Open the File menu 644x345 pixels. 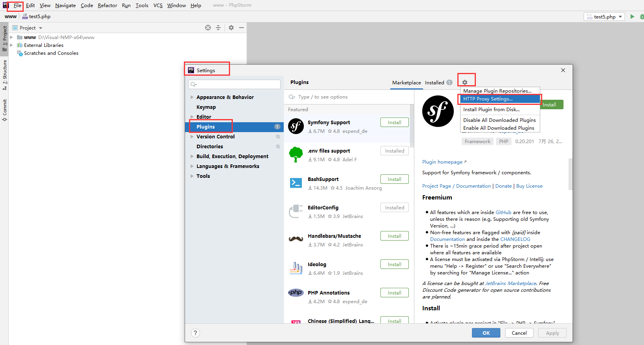tap(17, 6)
